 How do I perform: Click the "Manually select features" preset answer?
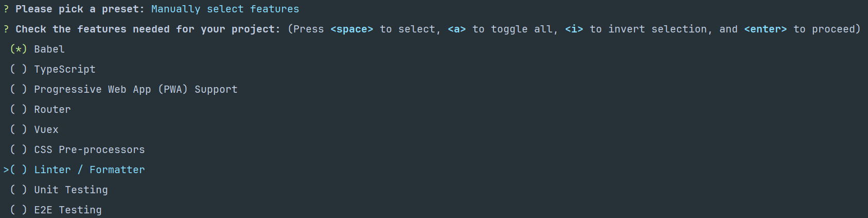click(x=225, y=9)
